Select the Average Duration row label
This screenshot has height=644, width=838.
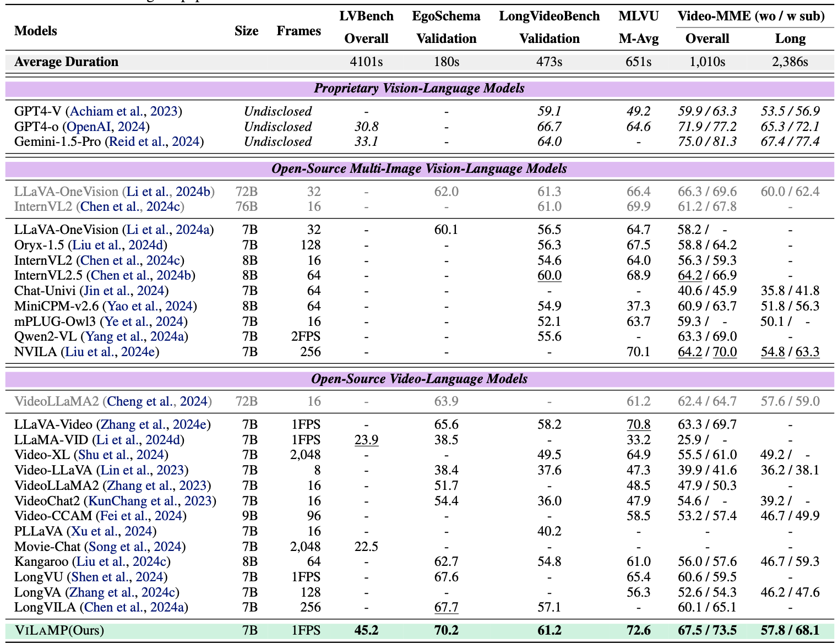[67, 62]
